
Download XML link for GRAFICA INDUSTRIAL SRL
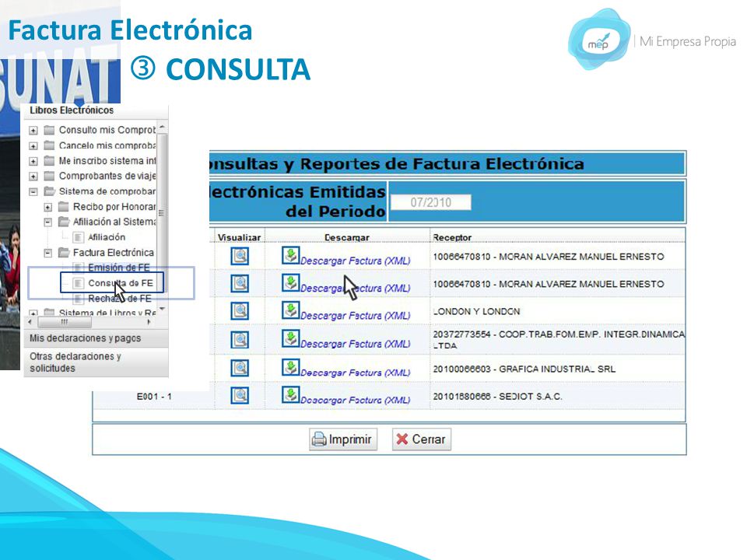click(x=356, y=373)
